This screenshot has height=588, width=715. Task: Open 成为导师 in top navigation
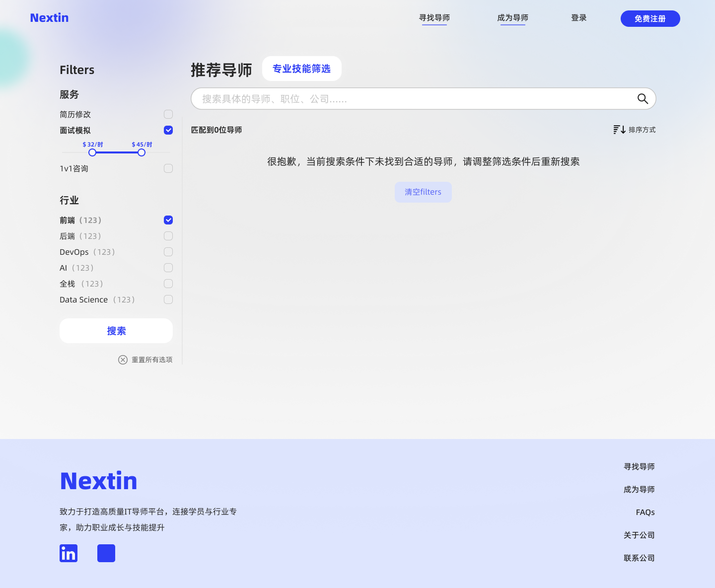512,18
